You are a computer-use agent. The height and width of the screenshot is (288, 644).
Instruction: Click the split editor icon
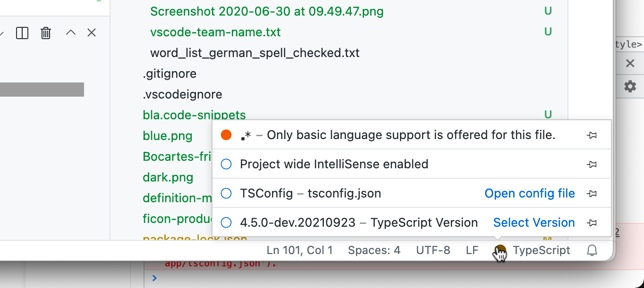pyautogui.click(x=22, y=33)
